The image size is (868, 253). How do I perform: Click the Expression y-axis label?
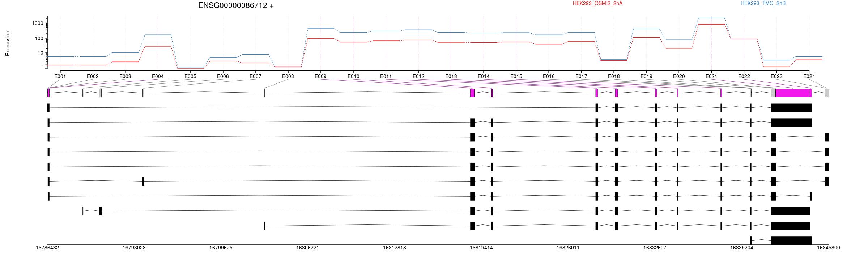pos(8,43)
